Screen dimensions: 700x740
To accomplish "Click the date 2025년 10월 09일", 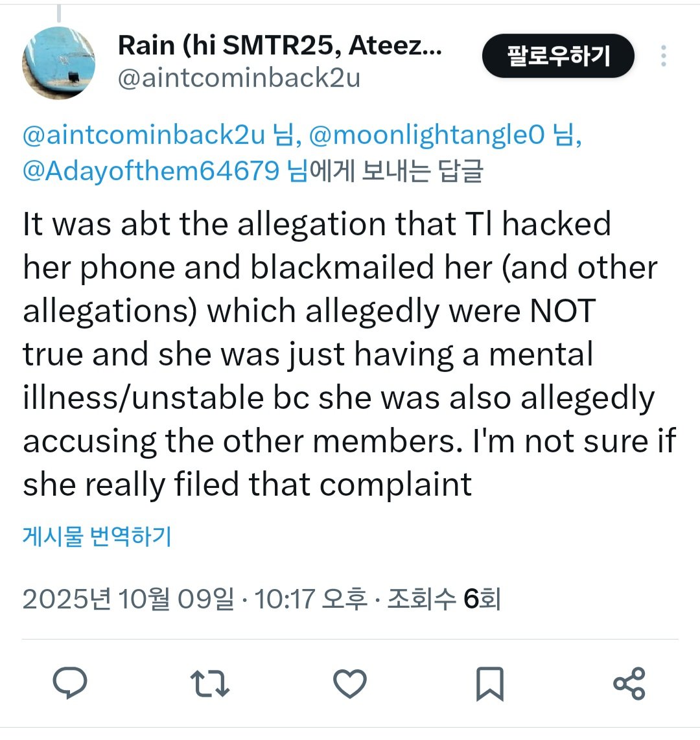I will pyautogui.click(x=128, y=599).
